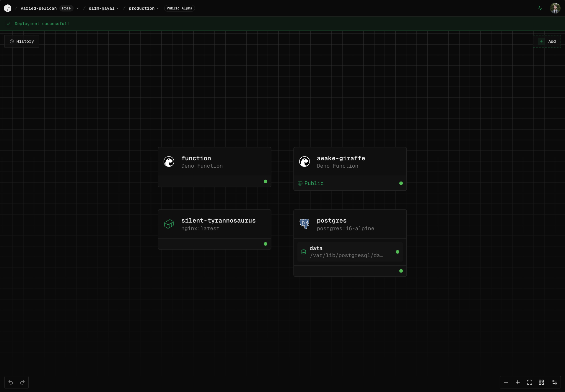This screenshot has height=392, width=565.
Task: Click the fit-view frame icon
Action: (530, 382)
